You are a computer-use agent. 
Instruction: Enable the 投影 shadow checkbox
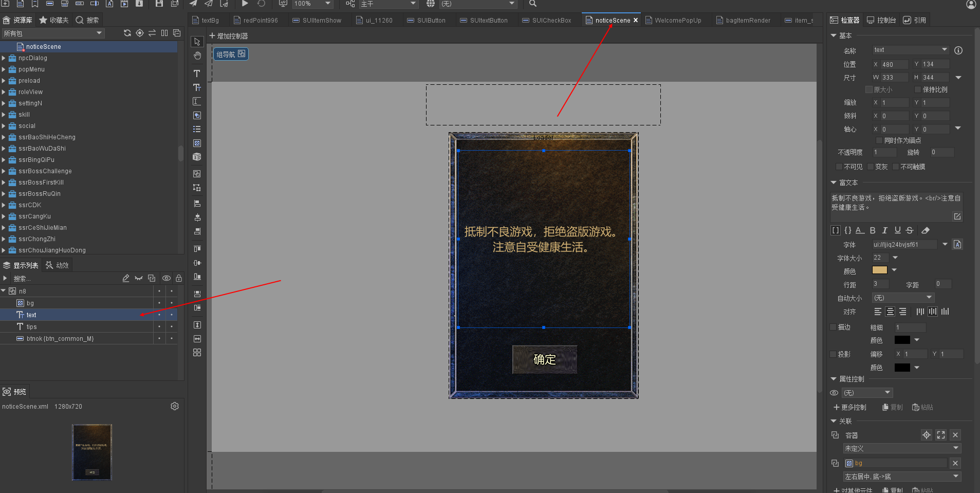pos(834,354)
